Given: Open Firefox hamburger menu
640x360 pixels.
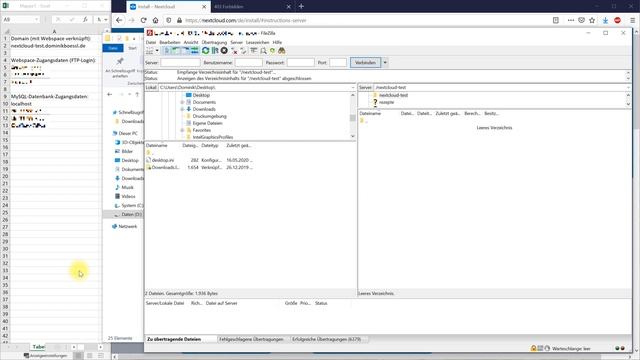Looking at the screenshot, I should click(632, 20).
